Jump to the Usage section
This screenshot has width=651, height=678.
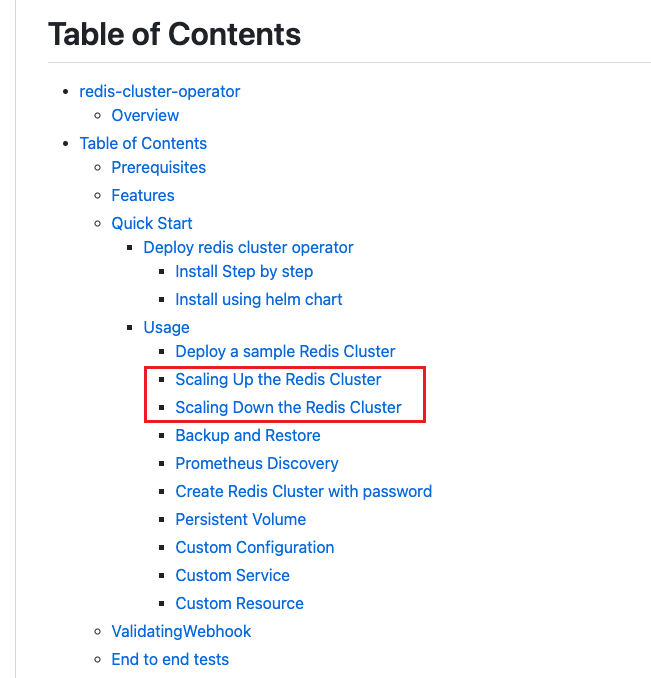[x=166, y=327]
